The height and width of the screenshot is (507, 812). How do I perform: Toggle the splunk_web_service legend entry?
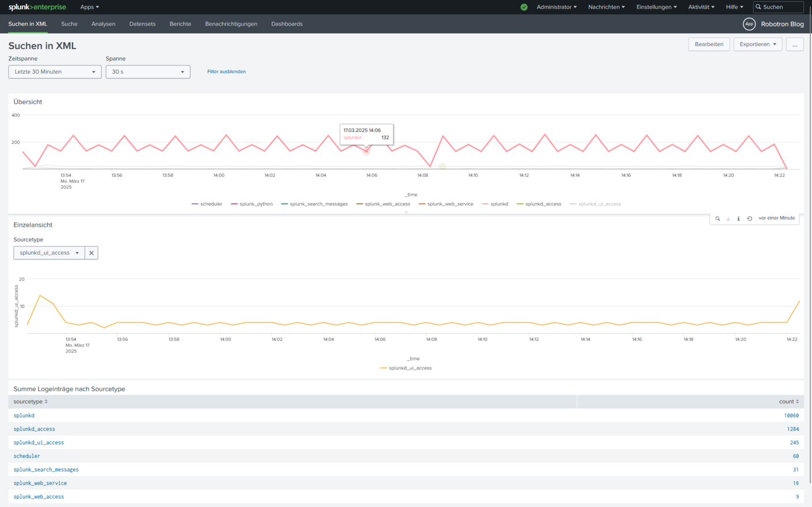[446, 204]
